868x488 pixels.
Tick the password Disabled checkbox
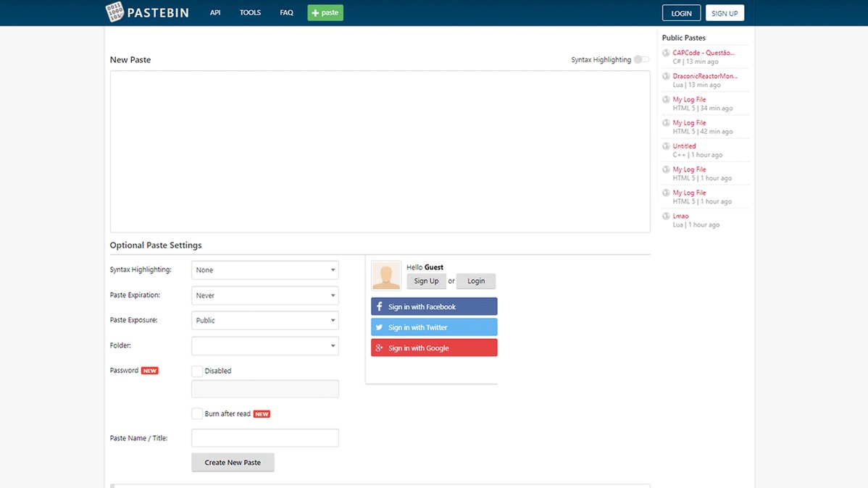197,371
